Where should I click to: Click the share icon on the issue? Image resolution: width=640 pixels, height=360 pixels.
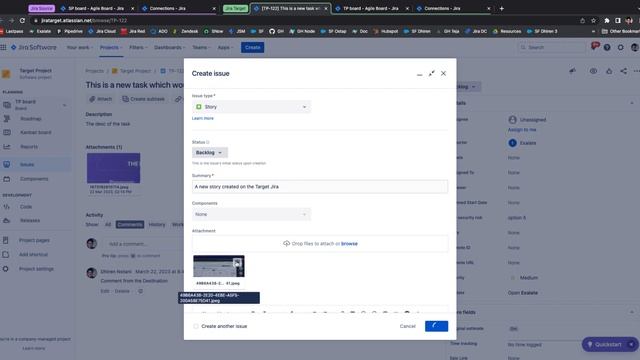(x=623, y=71)
